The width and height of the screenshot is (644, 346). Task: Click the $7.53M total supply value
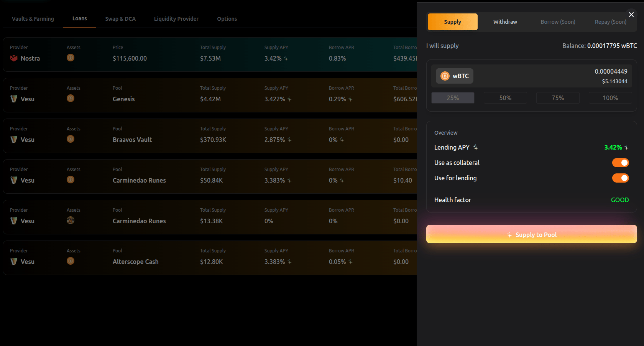[210, 58]
